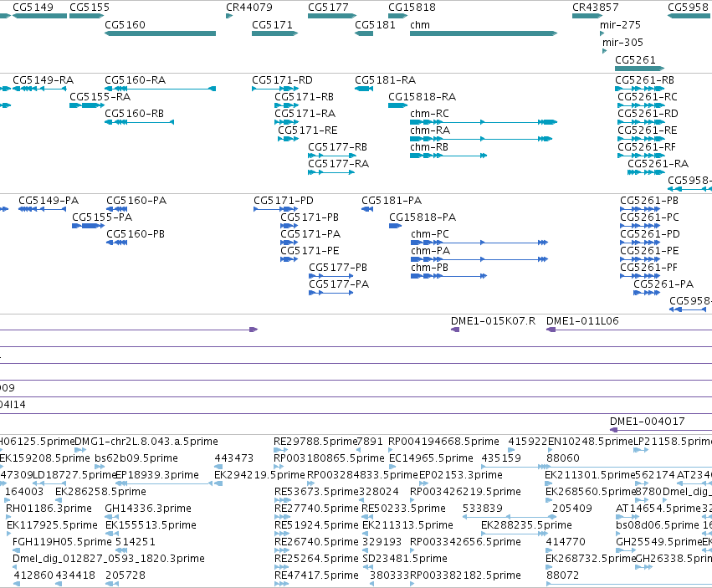This screenshot has height=588, width=712.
Task: Select the CG5160 gene bar
Action: (161, 33)
